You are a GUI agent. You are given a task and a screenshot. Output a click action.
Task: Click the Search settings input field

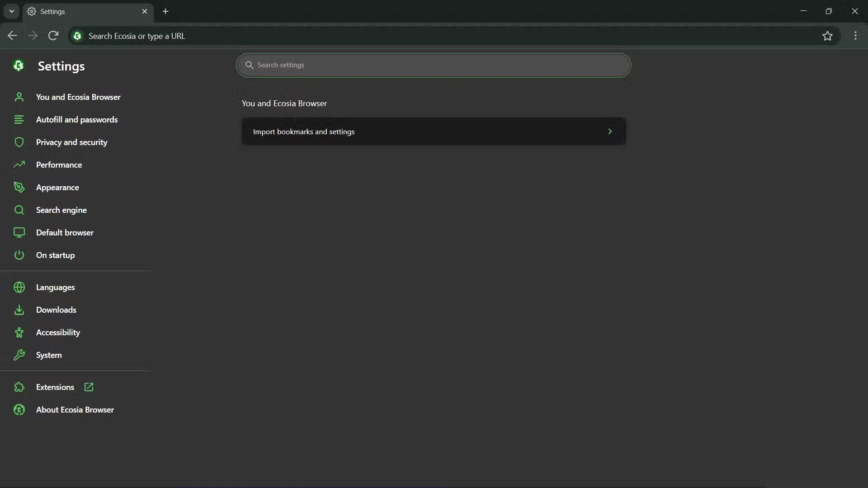coord(434,65)
